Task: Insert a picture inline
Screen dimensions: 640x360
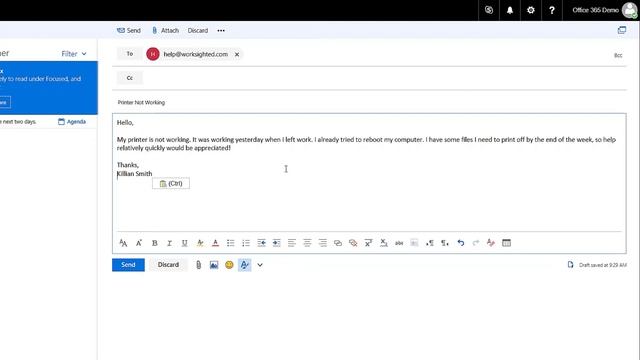Action: coord(214,265)
